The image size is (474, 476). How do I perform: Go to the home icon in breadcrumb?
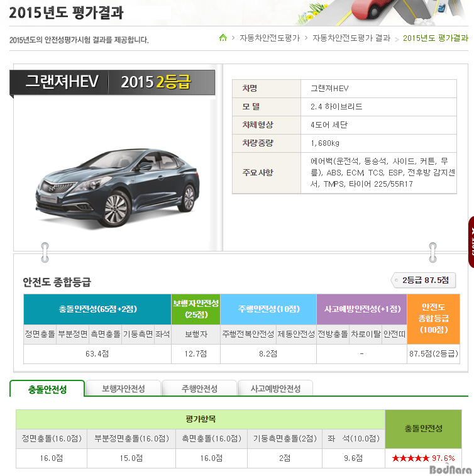(223, 38)
